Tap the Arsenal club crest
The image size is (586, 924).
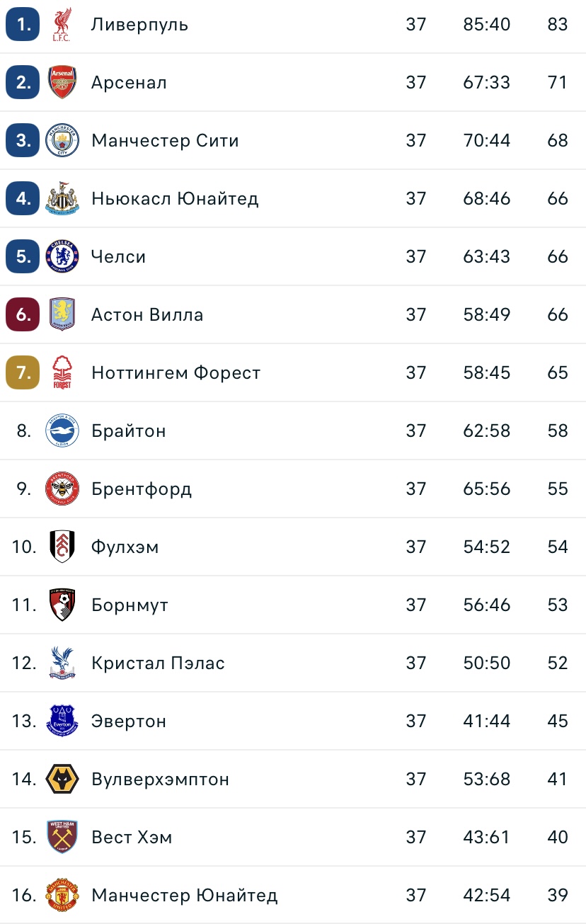click(62, 83)
